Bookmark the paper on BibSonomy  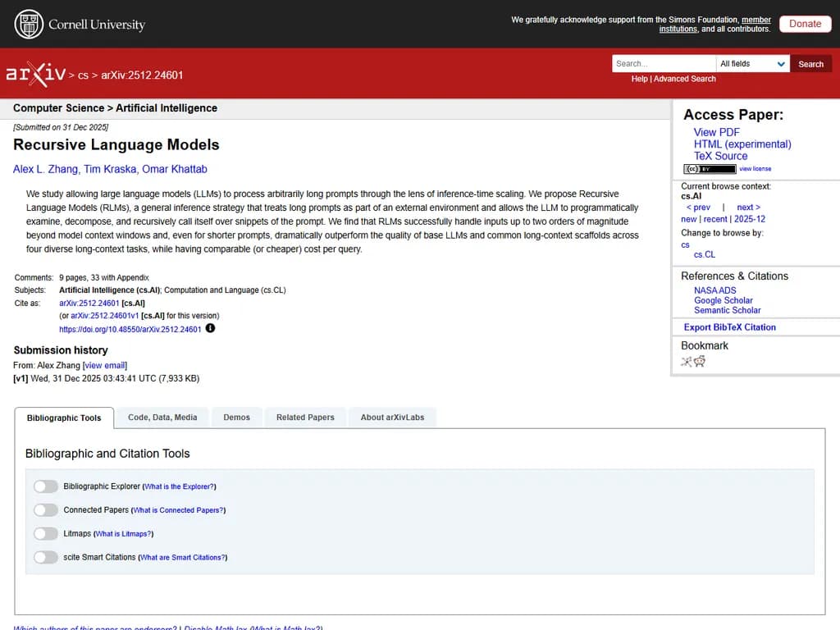(x=687, y=362)
